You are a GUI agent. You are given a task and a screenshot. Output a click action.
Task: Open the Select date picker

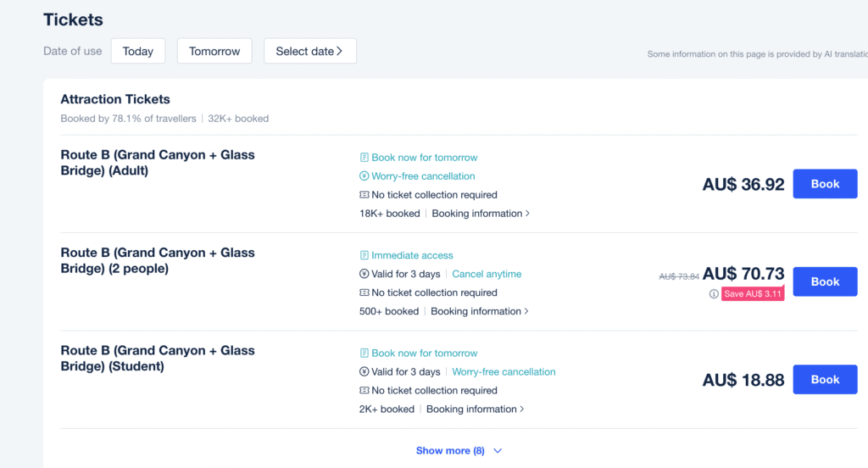(x=309, y=51)
